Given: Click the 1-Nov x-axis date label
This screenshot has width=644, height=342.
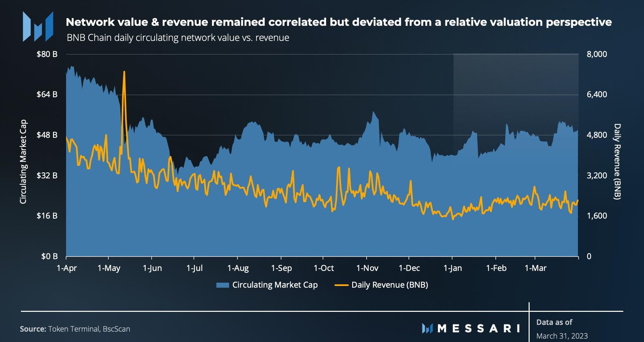Looking at the screenshot, I should pyautogui.click(x=367, y=268).
